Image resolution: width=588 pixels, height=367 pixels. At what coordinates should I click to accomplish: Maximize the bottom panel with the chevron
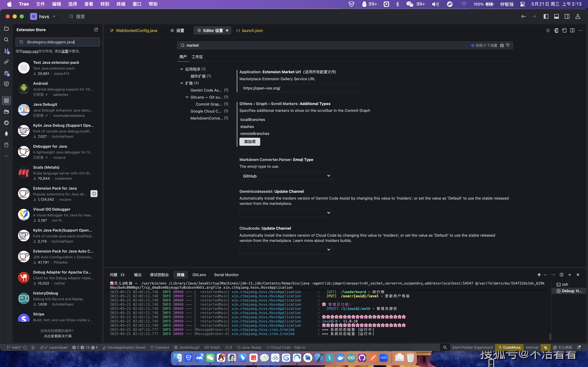pos(569,275)
